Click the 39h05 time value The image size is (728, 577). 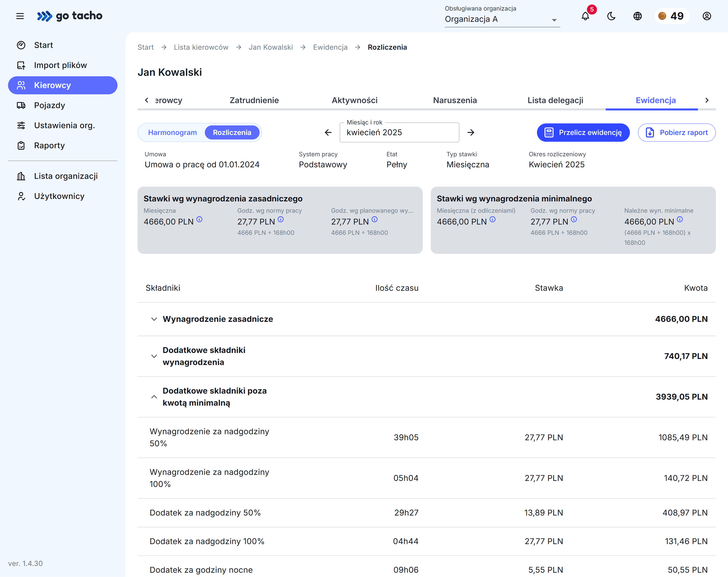(406, 437)
